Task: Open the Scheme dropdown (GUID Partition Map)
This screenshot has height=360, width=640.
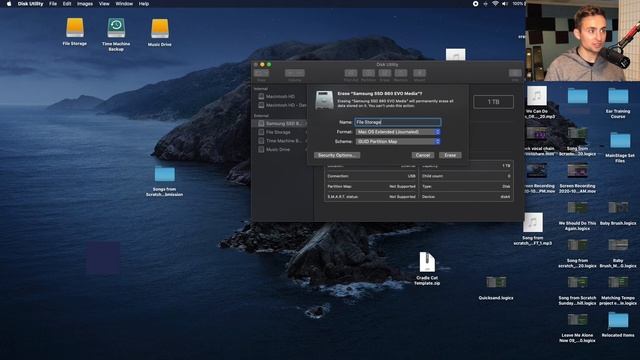Action: pos(398,141)
